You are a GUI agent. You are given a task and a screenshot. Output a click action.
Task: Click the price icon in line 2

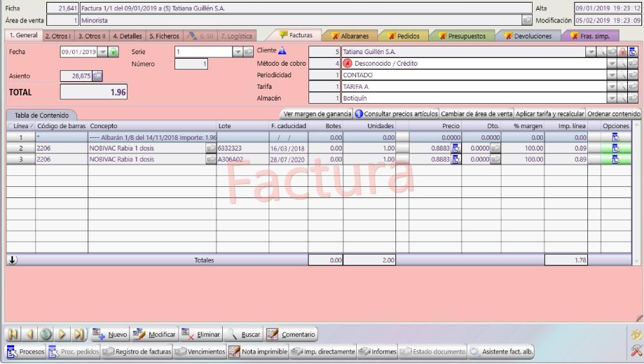point(456,148)
